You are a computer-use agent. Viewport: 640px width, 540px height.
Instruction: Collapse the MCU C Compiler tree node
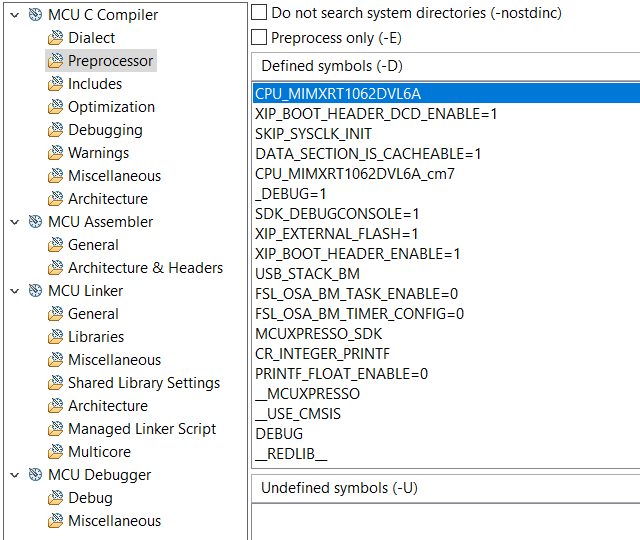(x=13, y=15)
